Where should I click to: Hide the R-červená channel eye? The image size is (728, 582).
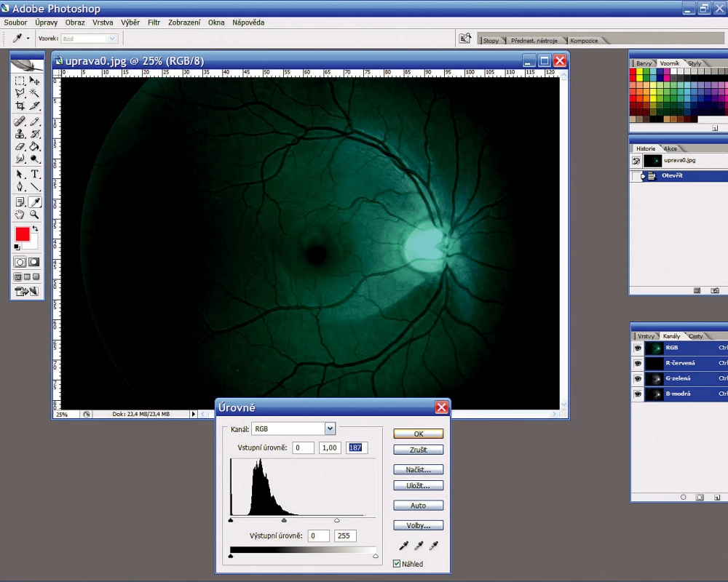[x=638, y=363]
